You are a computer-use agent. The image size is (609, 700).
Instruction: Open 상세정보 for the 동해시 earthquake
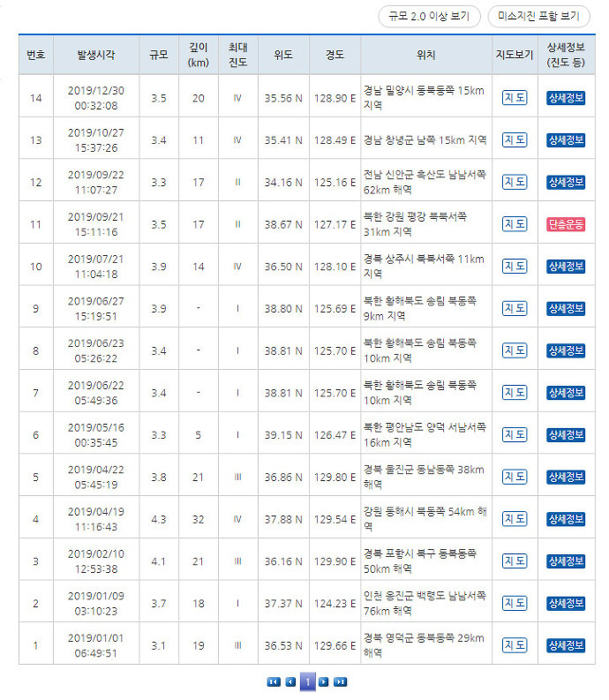pos(566,519)
